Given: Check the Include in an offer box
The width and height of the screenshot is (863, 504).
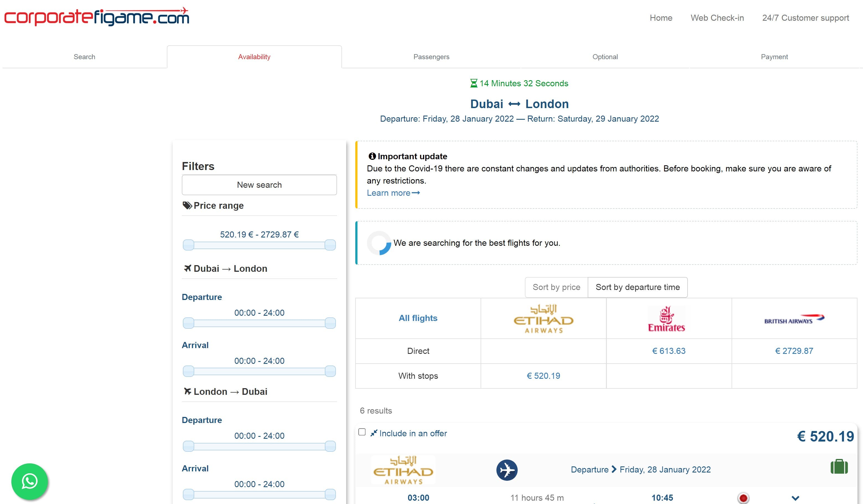Looking at the screenshot, I should 362,432.
